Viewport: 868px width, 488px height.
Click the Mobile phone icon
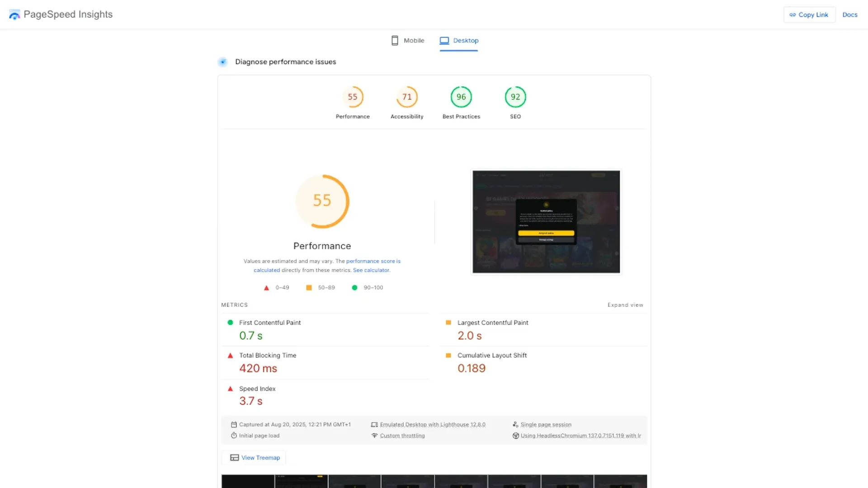(x=395, y=41)
